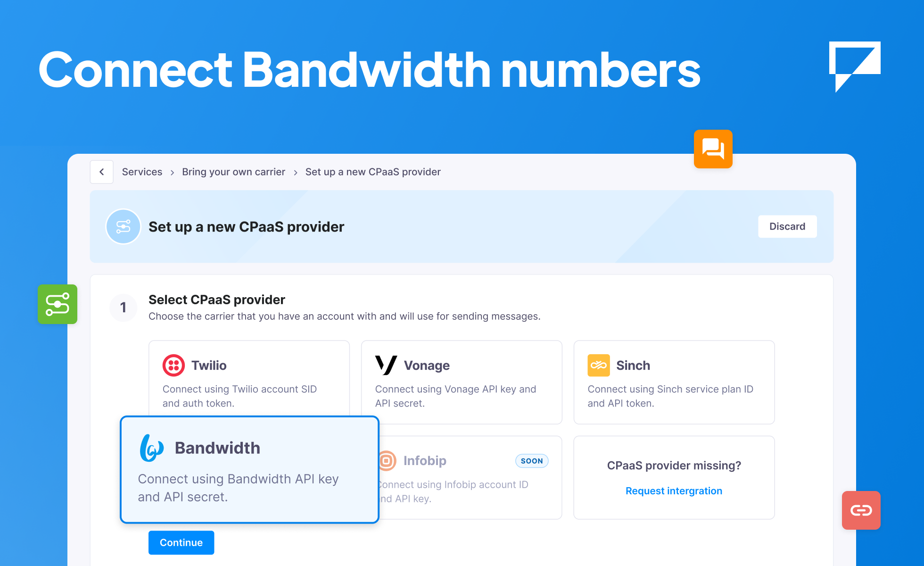
Task: Open the Bring your own carrier breadcrumb
Action: tap(233, 172)
